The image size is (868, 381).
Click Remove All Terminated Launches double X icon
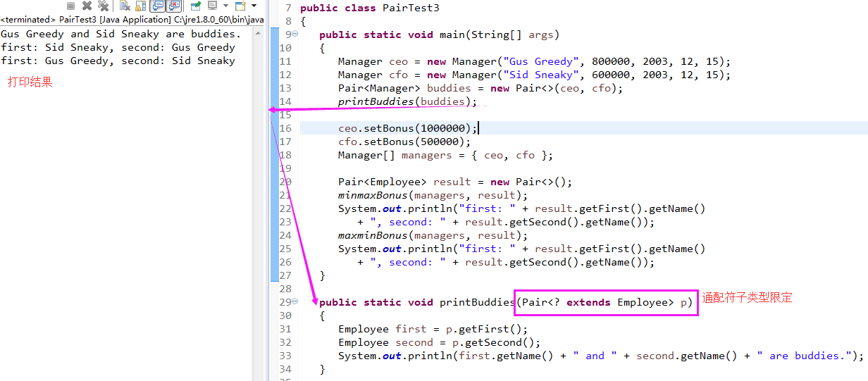click(103, 6)
